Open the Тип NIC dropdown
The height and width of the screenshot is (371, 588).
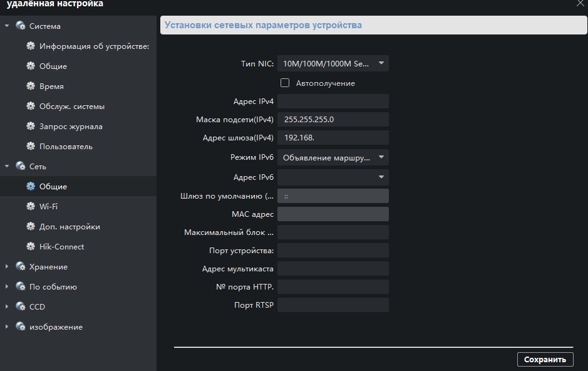[381, 63]
